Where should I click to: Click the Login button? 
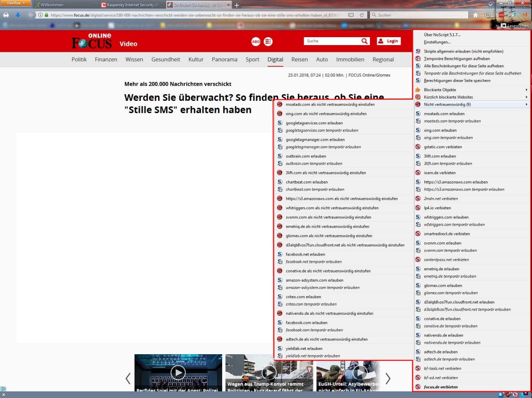(389, 41)
